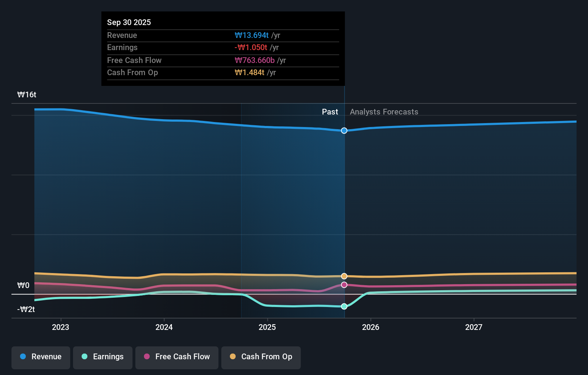Toggle the Free Cash Flow legend button
Image resolution: width=588 pixels, height=375 pixels.
coord(177,357)
